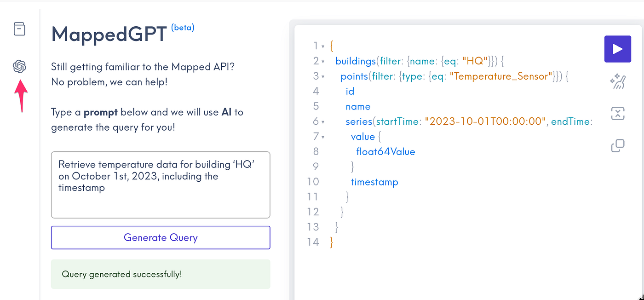Prettify the query with the magic broom icon
The image size is (644, 300).
pos(617,82)
